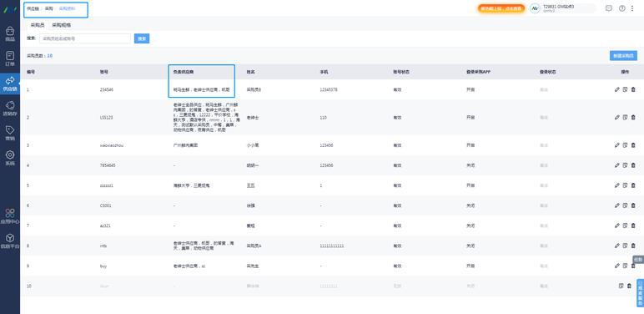Open the document icon for row CS001
The image size is (644, 314).
pyautogui.click(x=625, y=205)
